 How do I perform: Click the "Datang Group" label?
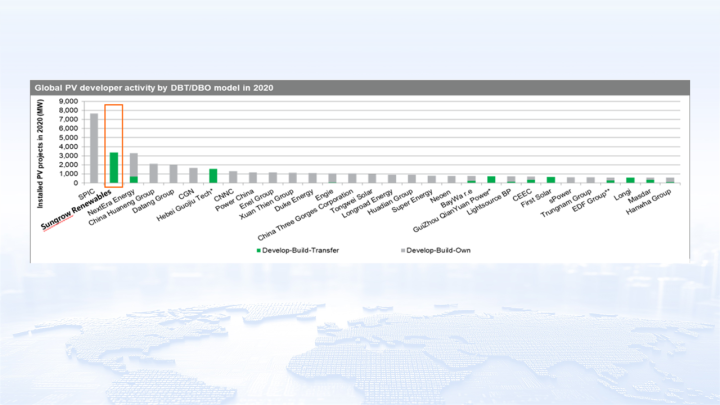click(x=153, y=201)
